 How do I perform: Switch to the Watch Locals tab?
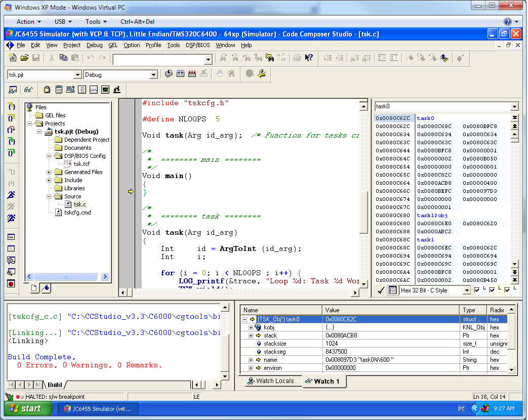point(271,381)
